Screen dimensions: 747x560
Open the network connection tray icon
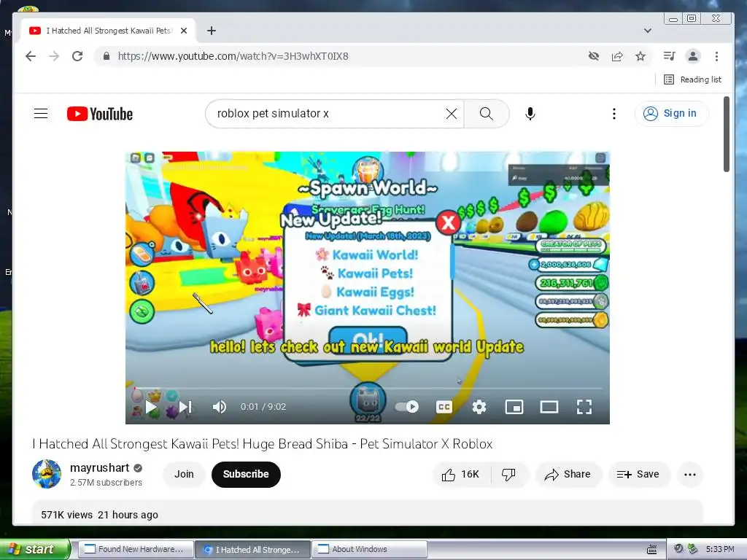[693, 549]
